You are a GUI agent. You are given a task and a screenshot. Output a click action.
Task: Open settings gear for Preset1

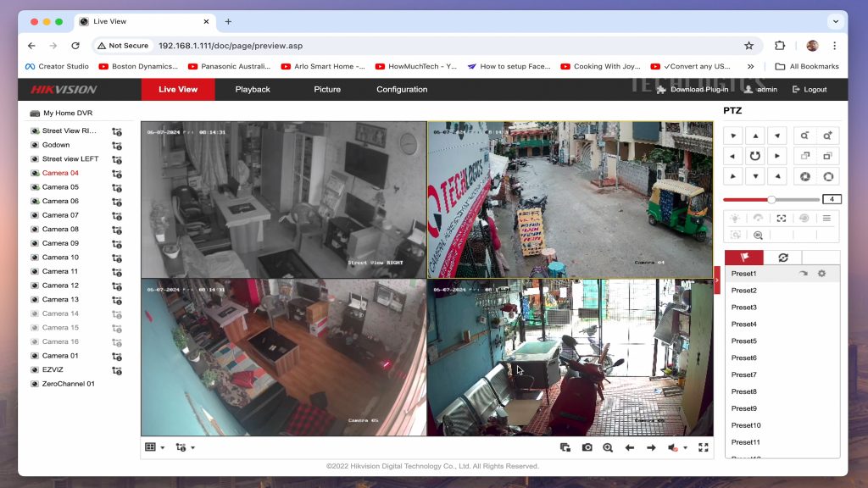(821, 274)
